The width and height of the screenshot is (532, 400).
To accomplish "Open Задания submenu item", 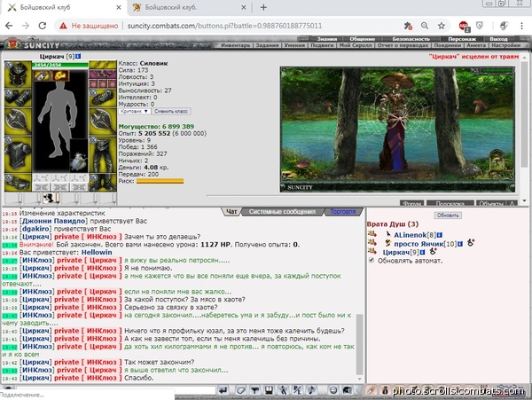I will pos(267,45).
